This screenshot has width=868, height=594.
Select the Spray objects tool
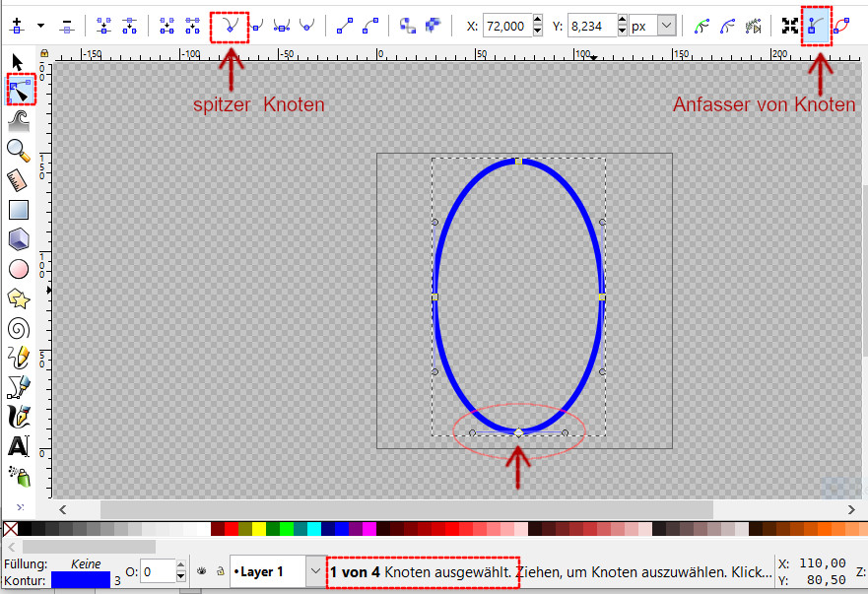[20, 476]
